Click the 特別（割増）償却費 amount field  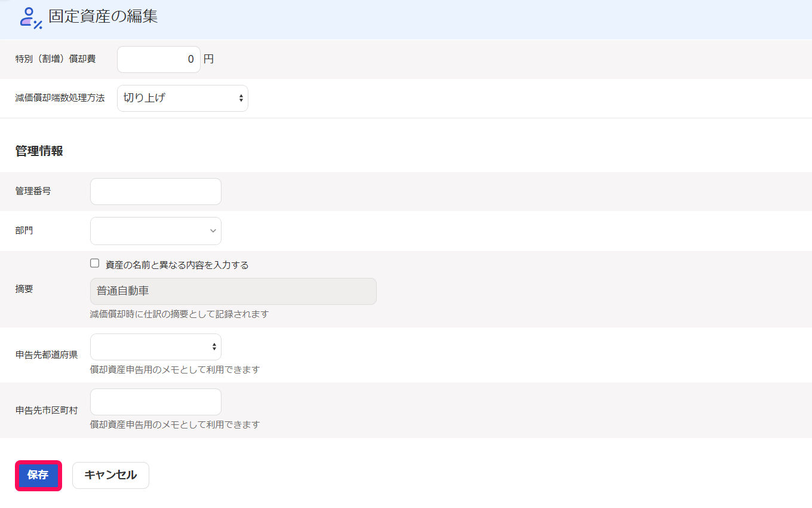tap(159, 59)
